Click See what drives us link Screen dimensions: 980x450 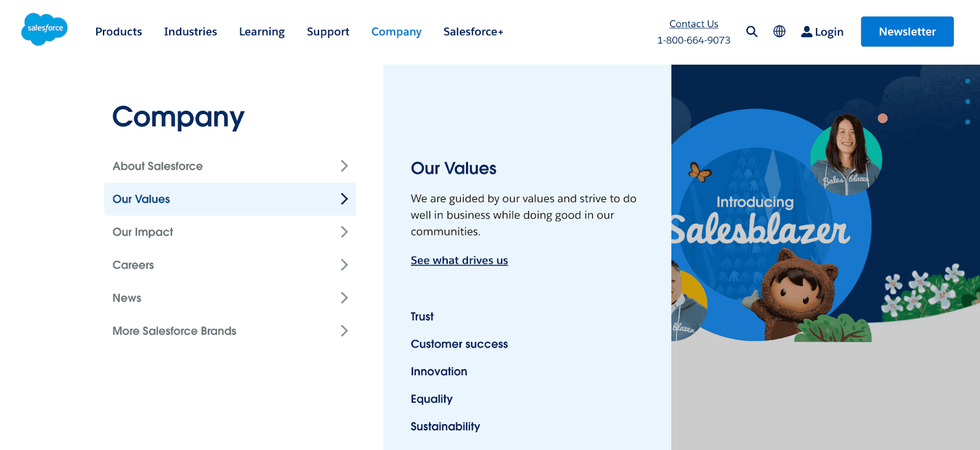pos(459,260)
